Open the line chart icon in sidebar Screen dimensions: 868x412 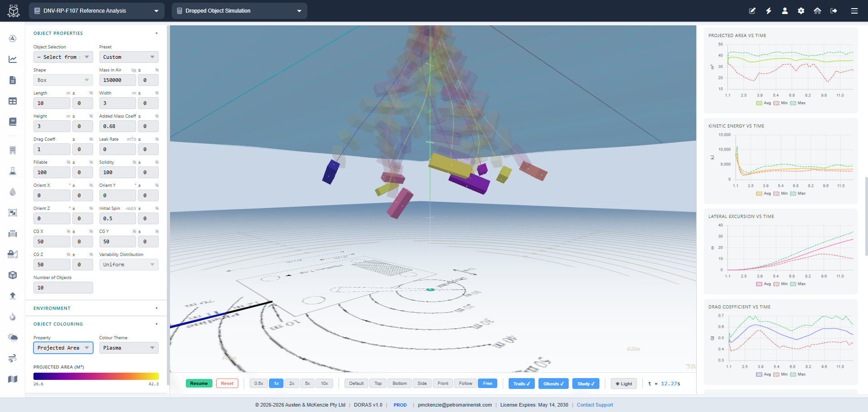tap(13, 59)
